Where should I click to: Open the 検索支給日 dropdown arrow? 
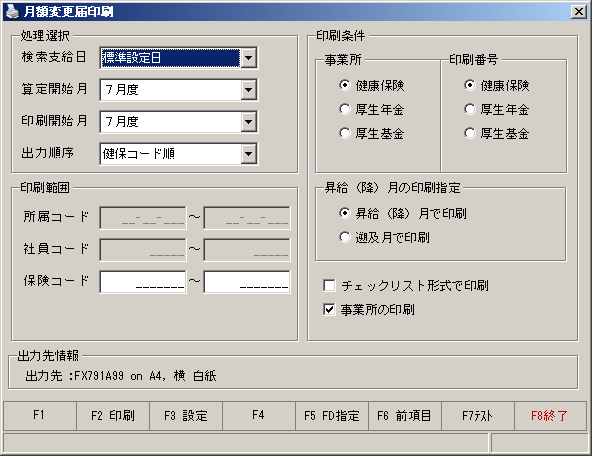click(248, 58)
